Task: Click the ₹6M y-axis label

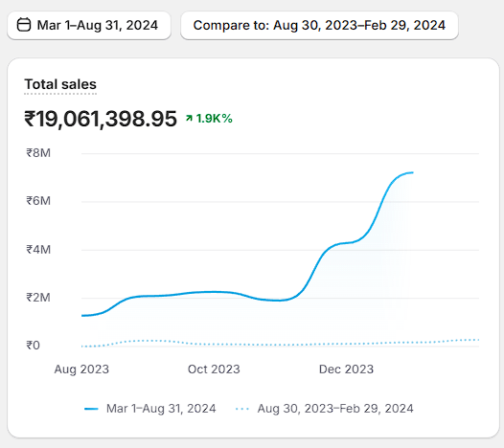Action: click(38, 201)
